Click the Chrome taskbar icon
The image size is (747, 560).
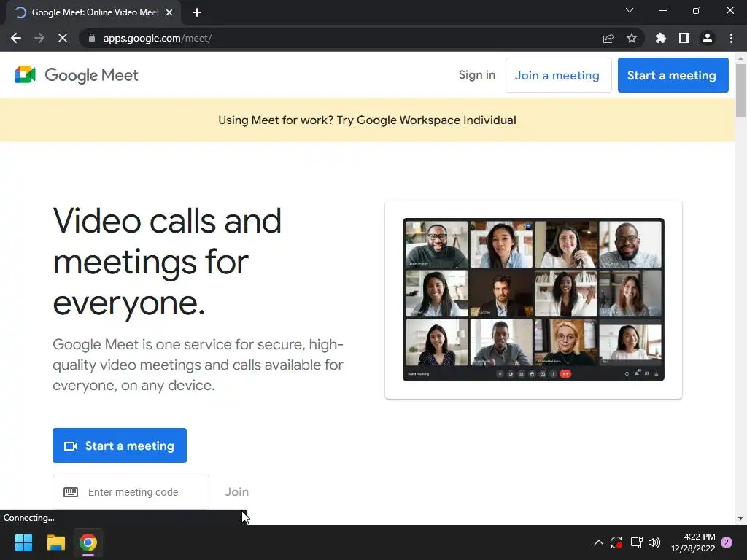[x=88, y=542]
